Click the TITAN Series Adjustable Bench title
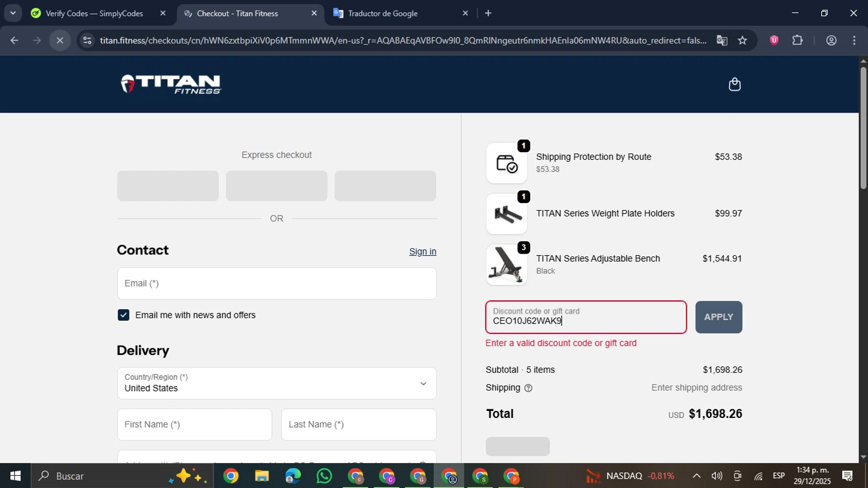This screenshot has width=868, height=488. [x=598, y=259]
